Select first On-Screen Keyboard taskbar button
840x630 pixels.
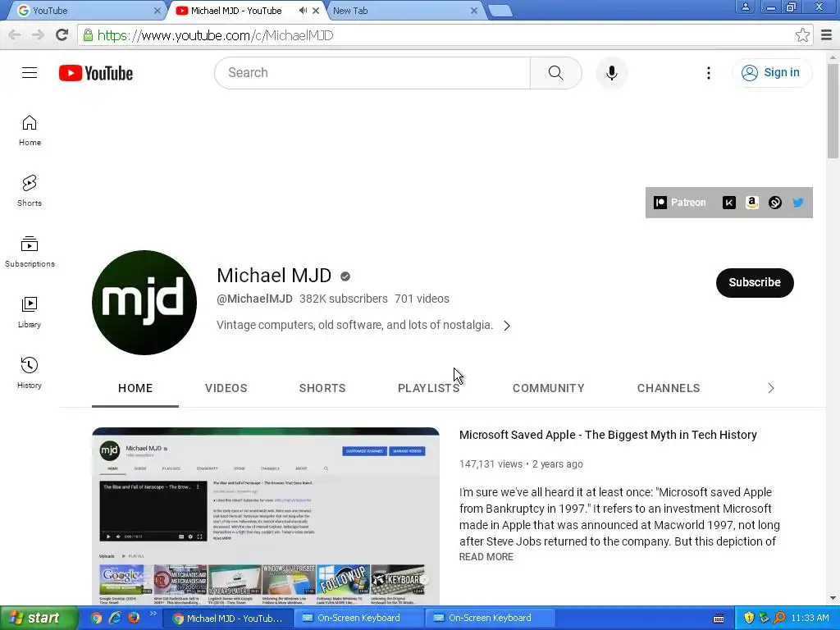point(358,619)
